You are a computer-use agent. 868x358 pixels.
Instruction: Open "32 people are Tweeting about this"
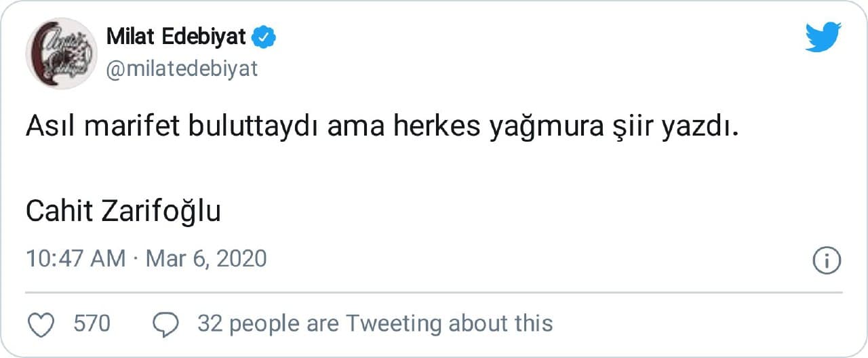(375, 323)
